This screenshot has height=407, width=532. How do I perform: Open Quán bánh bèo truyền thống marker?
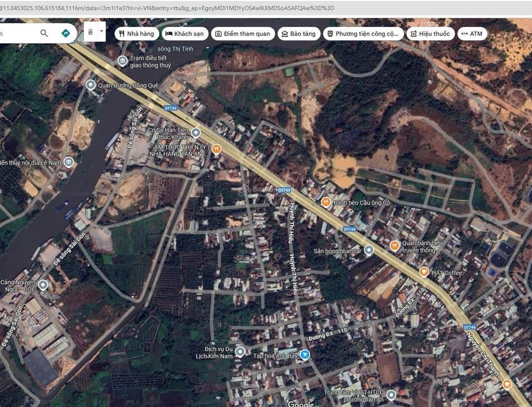pyautogui.click(x=394, y=246)
